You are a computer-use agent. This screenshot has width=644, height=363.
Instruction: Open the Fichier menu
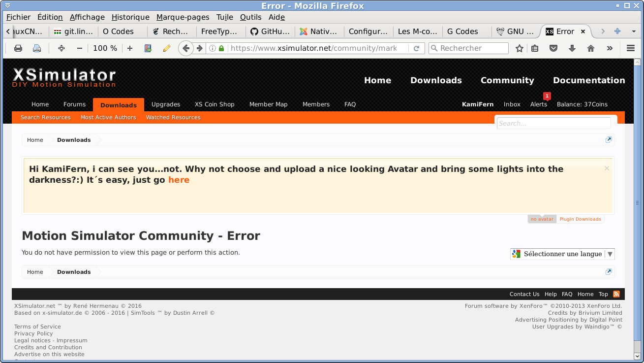pyautogui.click(x=18, y=17)
